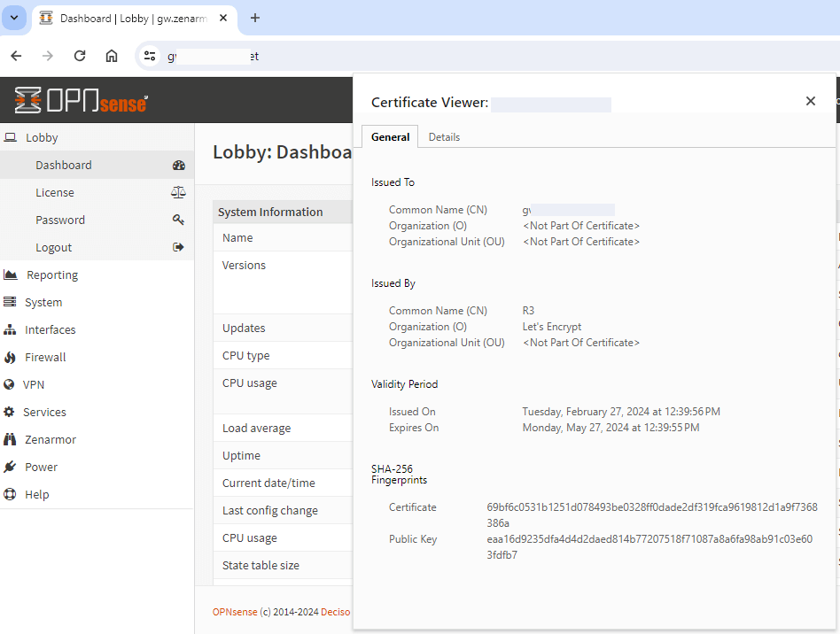Open the Dashboard gauge icon entry
Image resolution: width=840 pixels, height=634 pixels.
178,166
